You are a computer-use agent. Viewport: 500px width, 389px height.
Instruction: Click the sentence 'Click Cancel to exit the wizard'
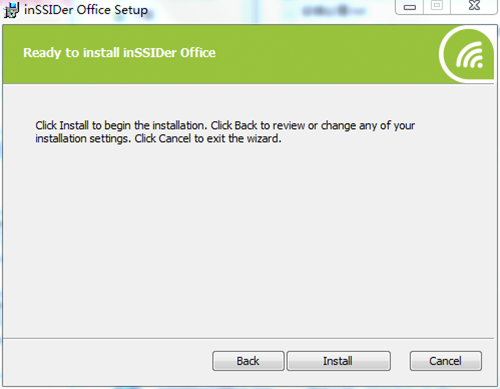[208, 138]
